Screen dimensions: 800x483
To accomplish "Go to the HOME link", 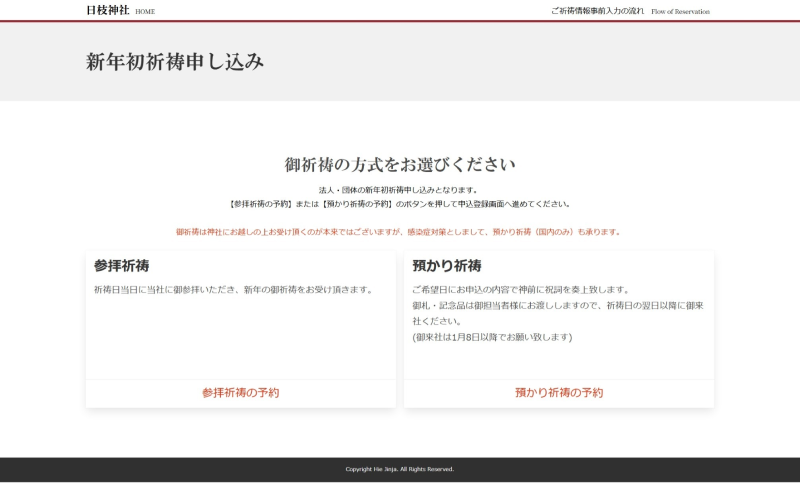I will pos(145,12).
